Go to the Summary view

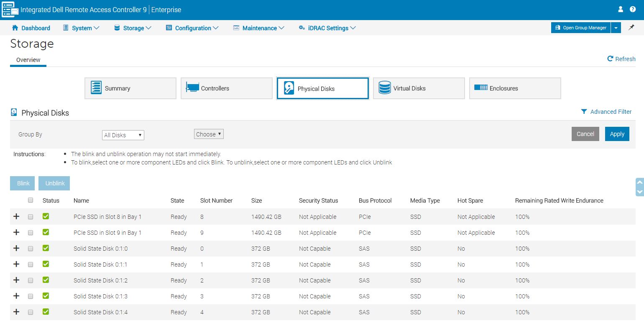[130, 88]
